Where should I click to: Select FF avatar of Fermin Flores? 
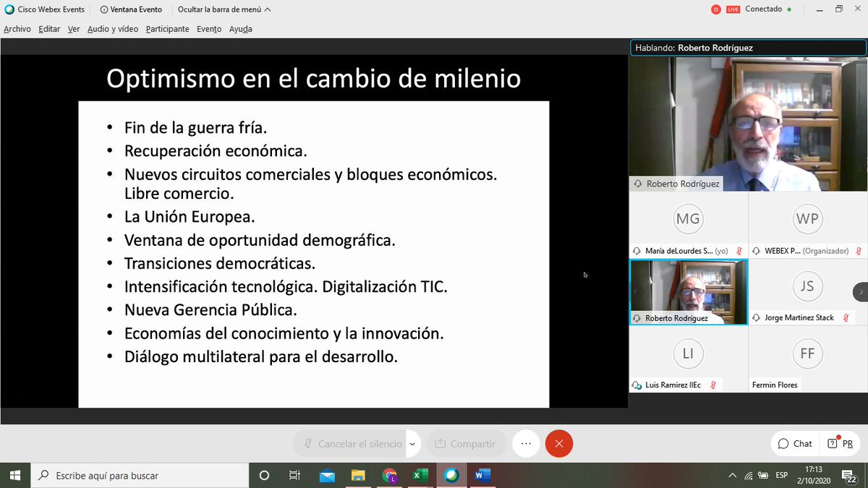pos(807,353)
